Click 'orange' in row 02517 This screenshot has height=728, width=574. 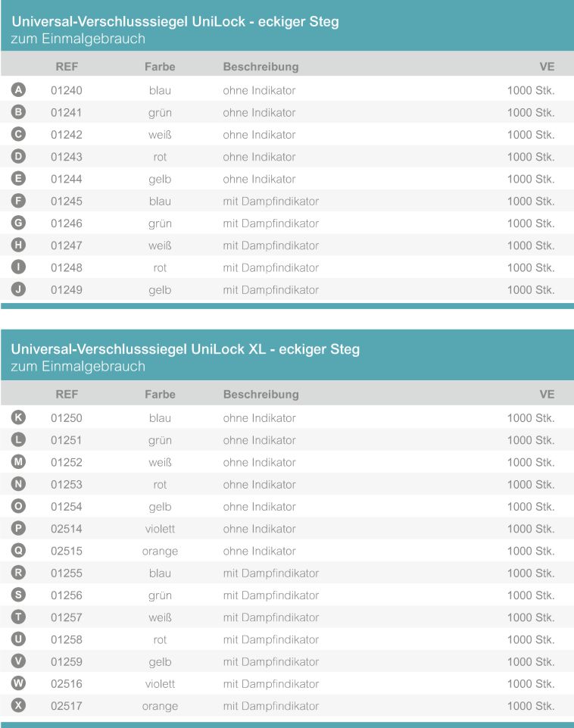click(160, 706)
